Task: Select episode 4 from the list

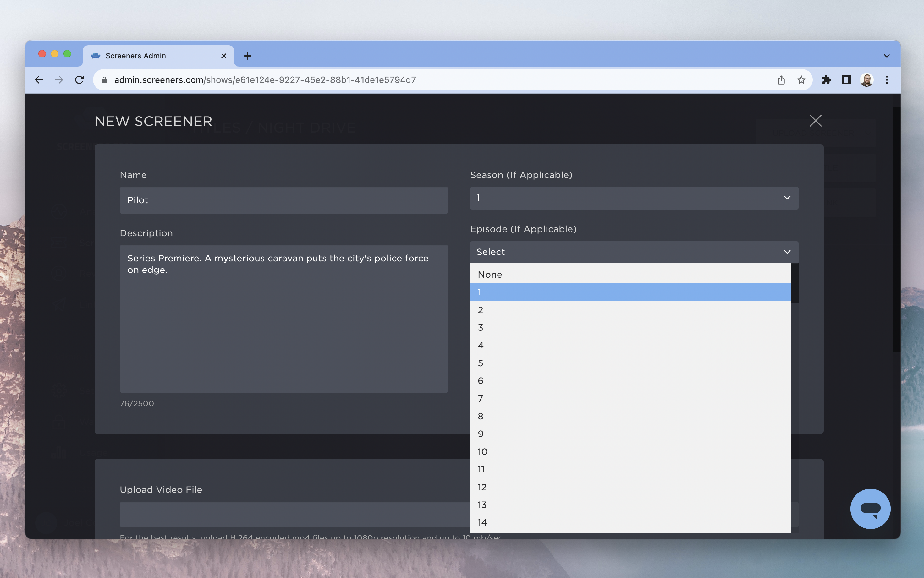Action: point(630,345)
